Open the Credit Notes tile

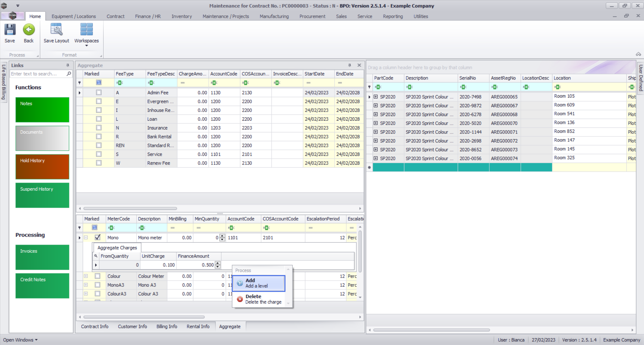[42, 286]
